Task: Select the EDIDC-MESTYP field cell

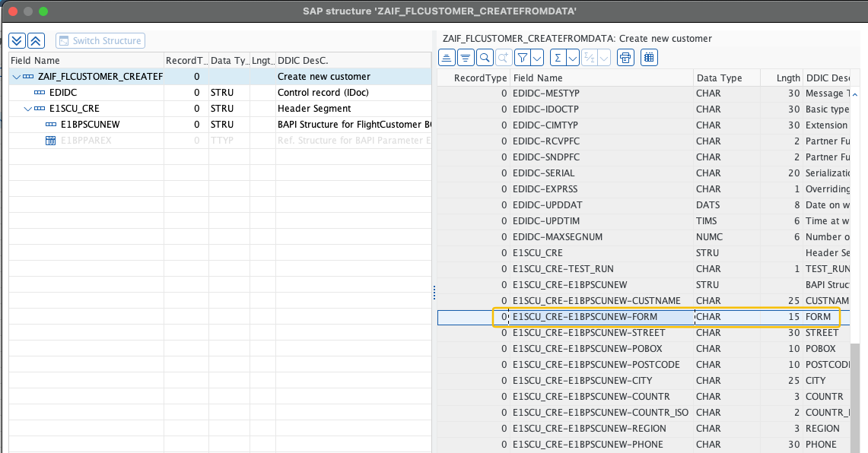Action: coord(602,93)
